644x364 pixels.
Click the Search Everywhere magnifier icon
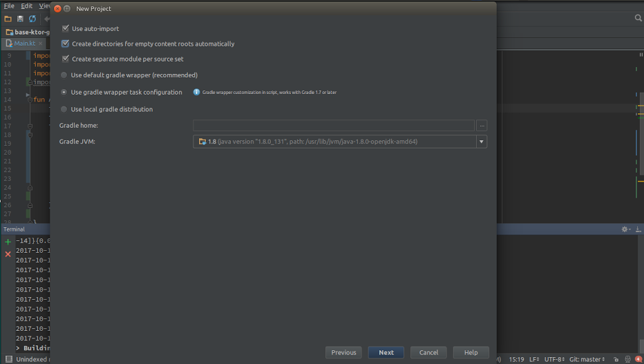click(x=638, y=19)
